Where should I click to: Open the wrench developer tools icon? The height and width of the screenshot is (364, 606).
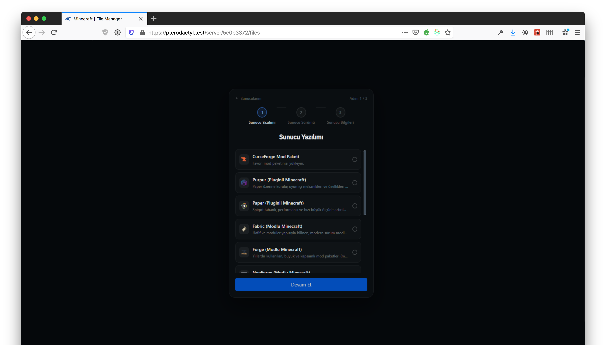coord(500,32)
